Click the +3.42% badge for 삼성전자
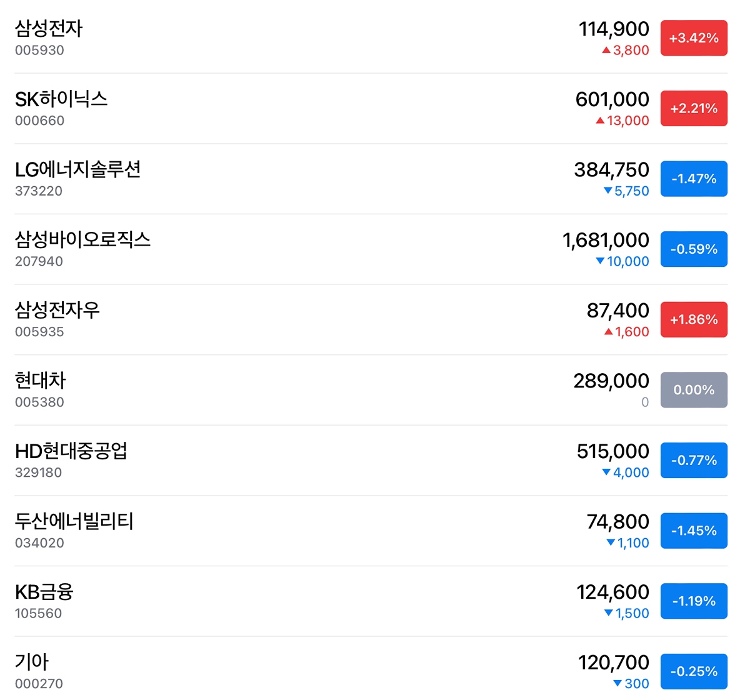The image size is (750, 700). (x=694, y=38)
